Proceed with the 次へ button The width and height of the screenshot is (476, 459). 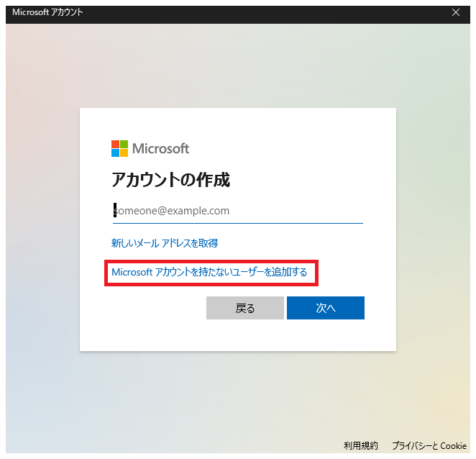pos(326,308)
